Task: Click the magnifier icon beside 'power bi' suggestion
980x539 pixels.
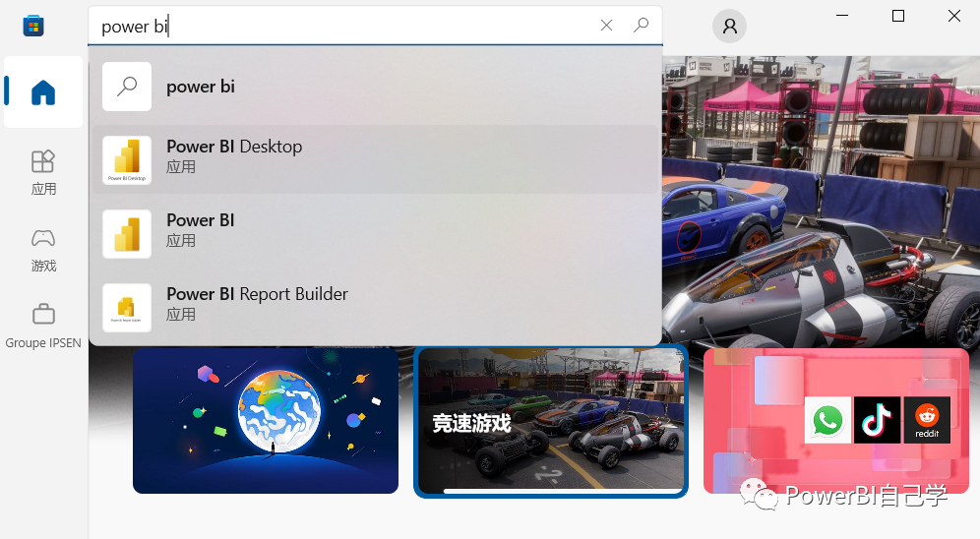Action: click(127, 87)
